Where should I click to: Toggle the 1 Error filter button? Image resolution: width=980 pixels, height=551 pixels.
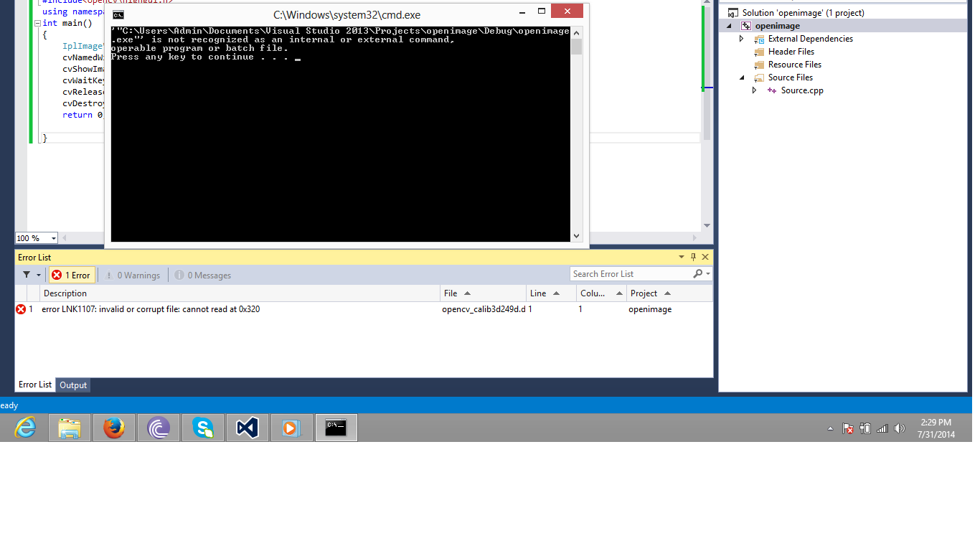71,275
